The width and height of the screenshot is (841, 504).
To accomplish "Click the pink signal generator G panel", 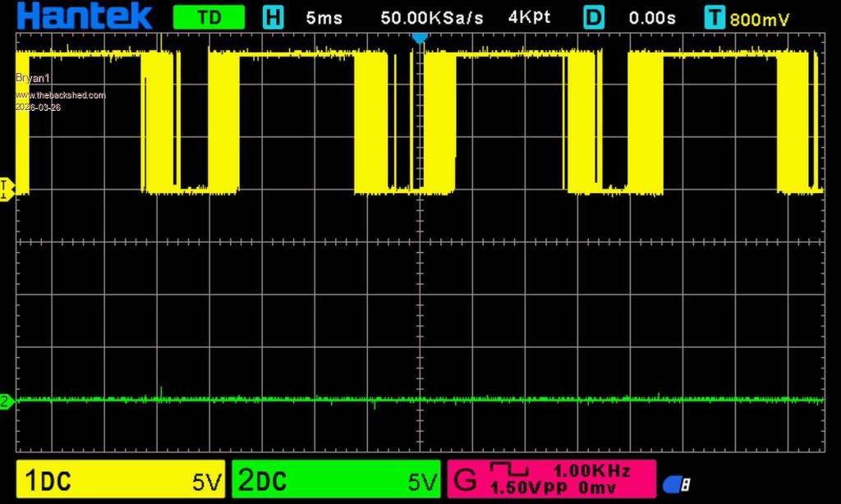I will (550, 479).
